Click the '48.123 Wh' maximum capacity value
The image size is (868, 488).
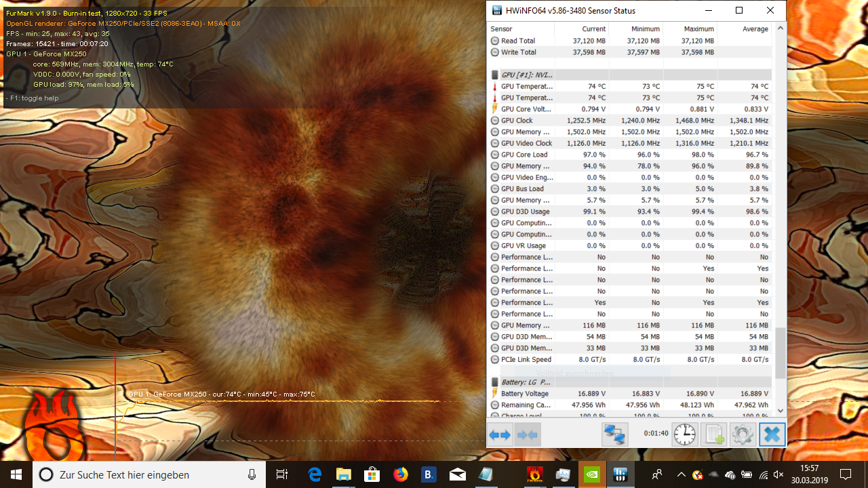point(698,405)
